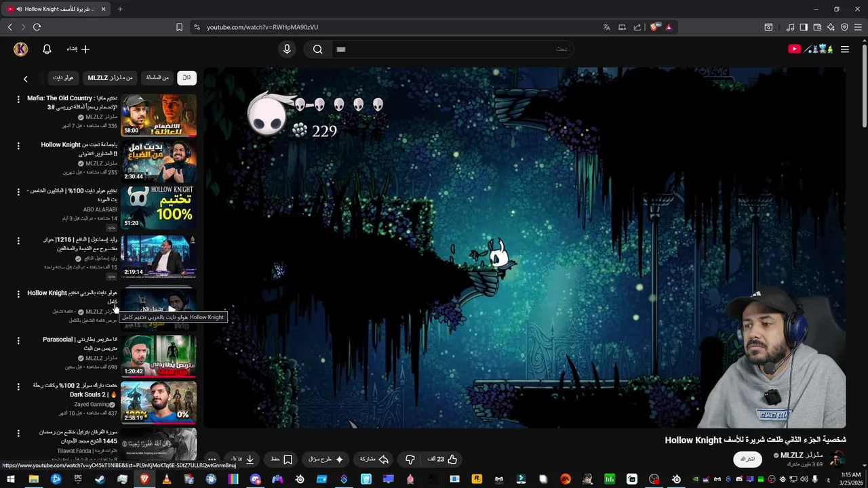
Task: Select the first All filter chip
Action: click(186, 78)
